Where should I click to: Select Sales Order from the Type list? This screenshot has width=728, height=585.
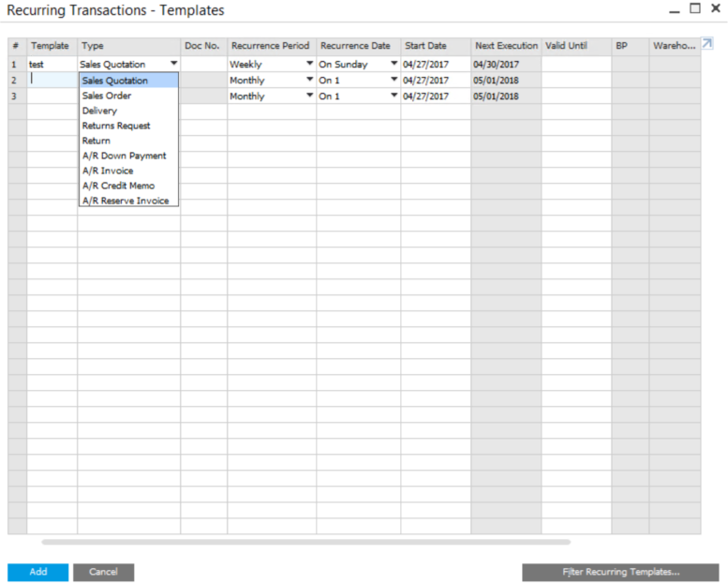[x=107, y=96]
